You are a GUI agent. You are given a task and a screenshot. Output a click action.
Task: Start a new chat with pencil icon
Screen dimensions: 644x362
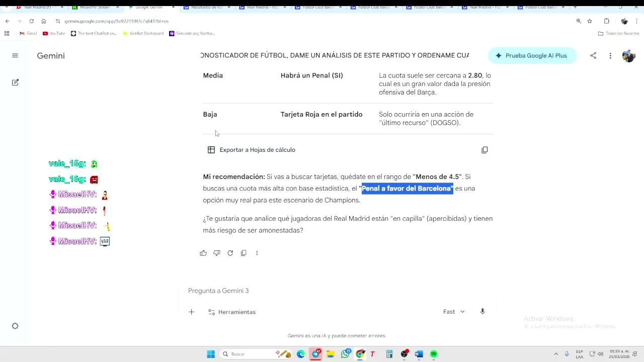pos(15,82)
